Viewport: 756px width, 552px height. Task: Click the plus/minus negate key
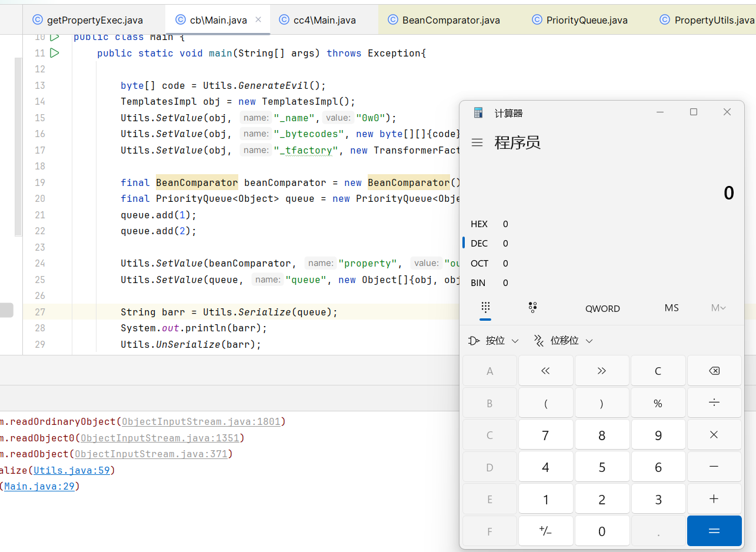click(x=545, y=531)
